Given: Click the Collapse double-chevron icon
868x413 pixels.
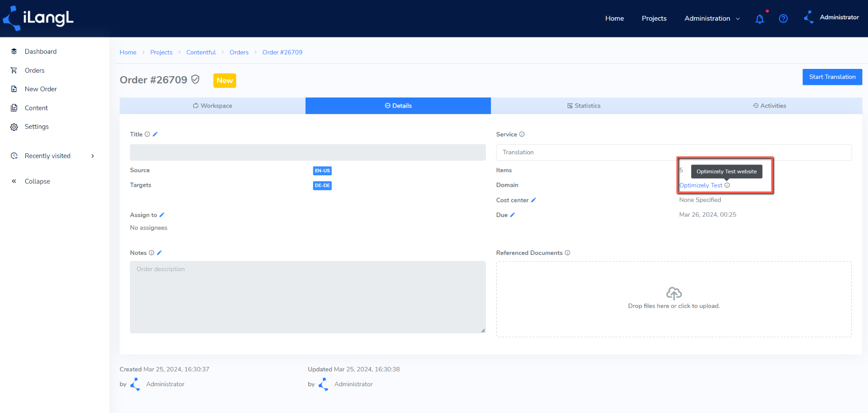Looking at the screenshot, I should 14,181.
